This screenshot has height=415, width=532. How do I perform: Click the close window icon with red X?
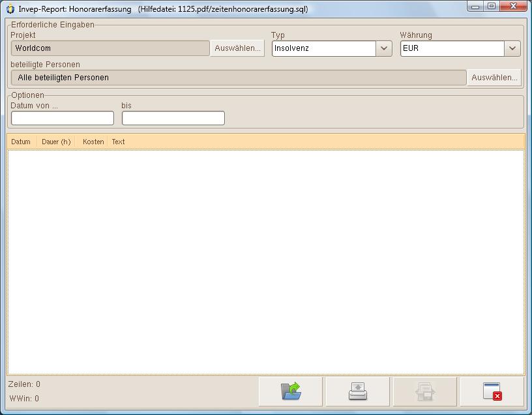[492, 392]
